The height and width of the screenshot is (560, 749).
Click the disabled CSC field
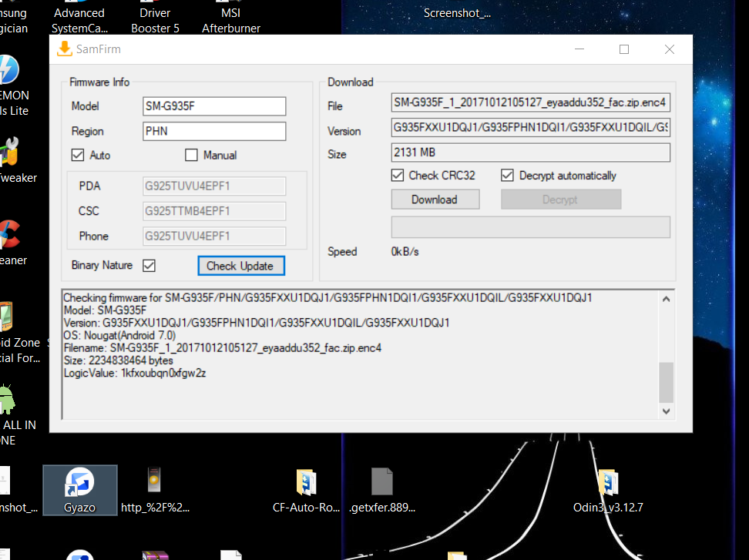tap(214, 211)
